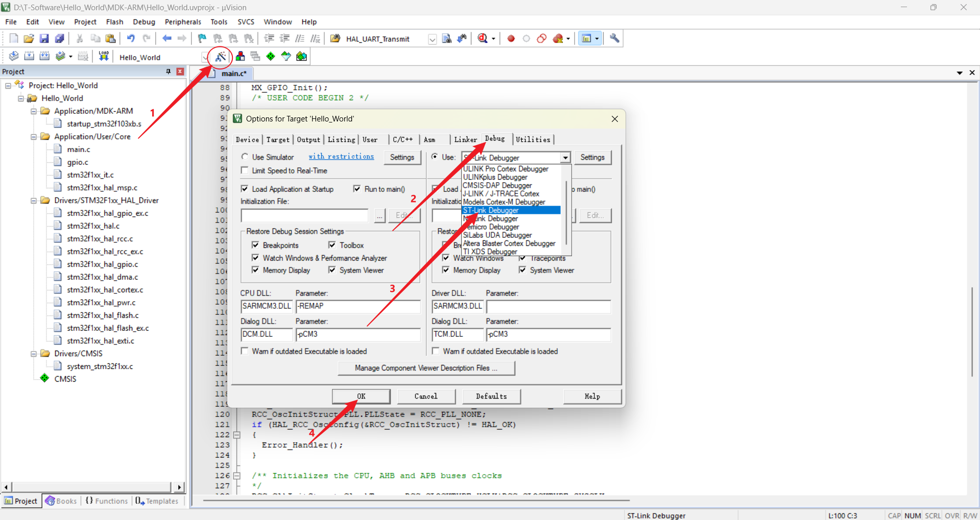
Task: Click the Open file folder icon
Action: 29,39
